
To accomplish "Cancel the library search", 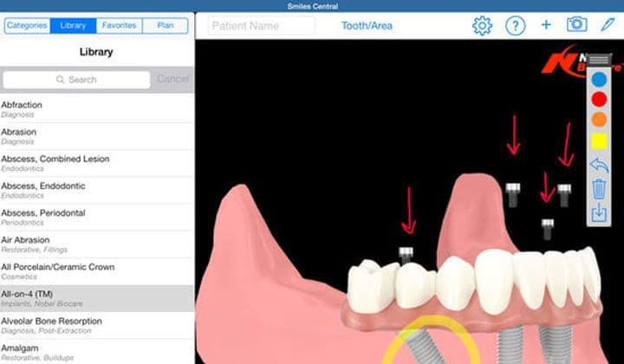I will pos(172,79).
